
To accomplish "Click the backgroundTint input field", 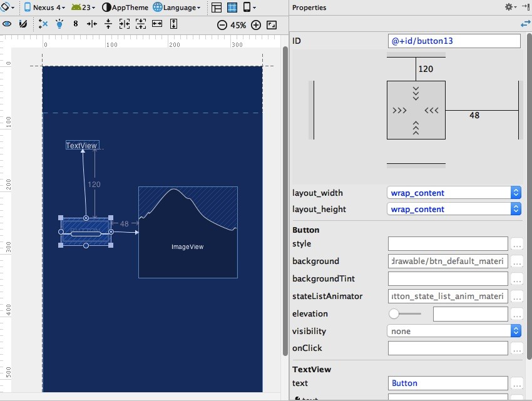I will pyautogui.click(x=448, y=279).
